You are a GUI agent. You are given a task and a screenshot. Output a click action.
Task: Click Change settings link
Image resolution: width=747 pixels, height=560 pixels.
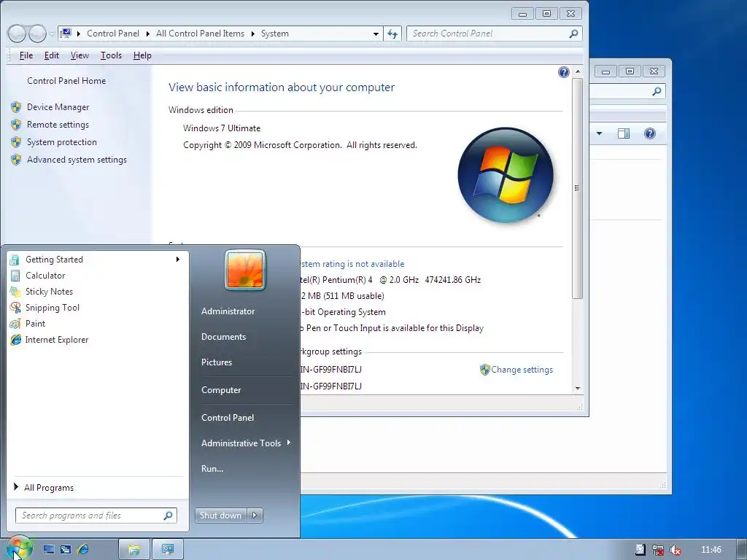pos(522,370)
